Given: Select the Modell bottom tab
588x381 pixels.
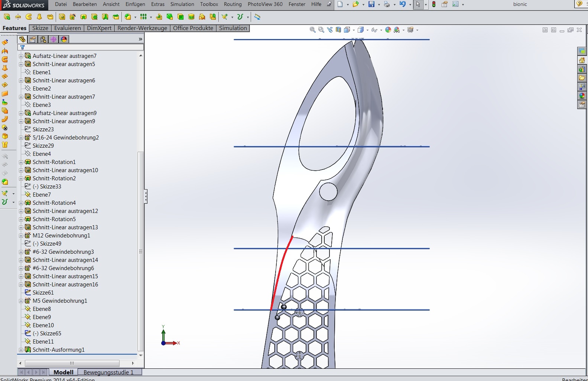Looking at the screenshot, I should 64,372.
